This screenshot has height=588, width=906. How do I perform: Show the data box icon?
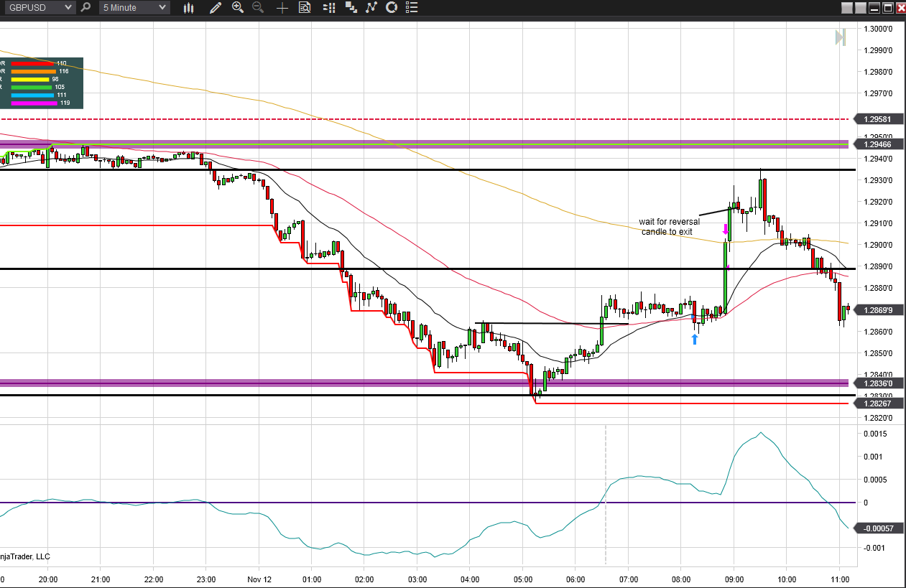(x=305, y=8)
